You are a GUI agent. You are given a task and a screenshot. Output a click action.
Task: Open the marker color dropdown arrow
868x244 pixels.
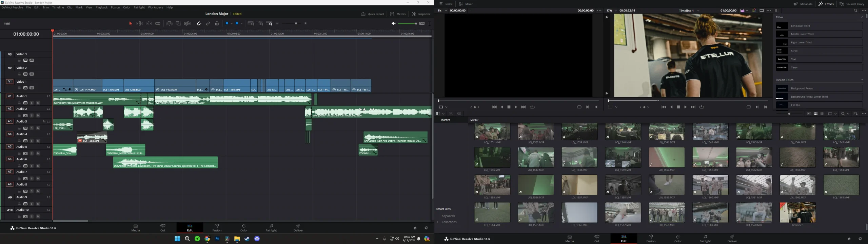coord(241,23)
